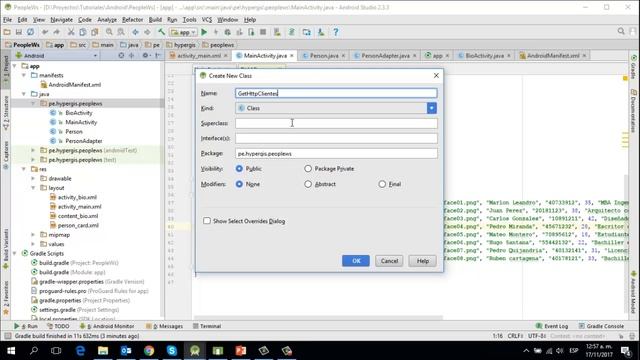
Task: Click Help in Create New Class dialog
Action: click(x=422, y=261)
